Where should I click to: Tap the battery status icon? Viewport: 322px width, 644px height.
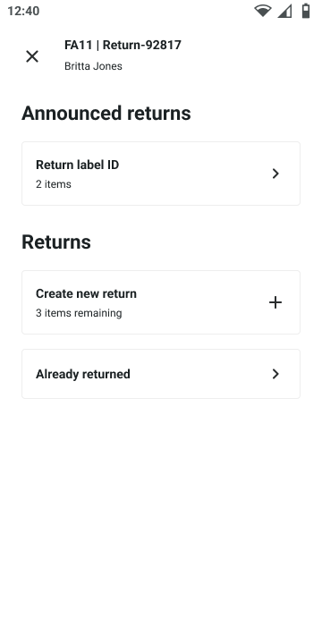click(x=306, y=11)
